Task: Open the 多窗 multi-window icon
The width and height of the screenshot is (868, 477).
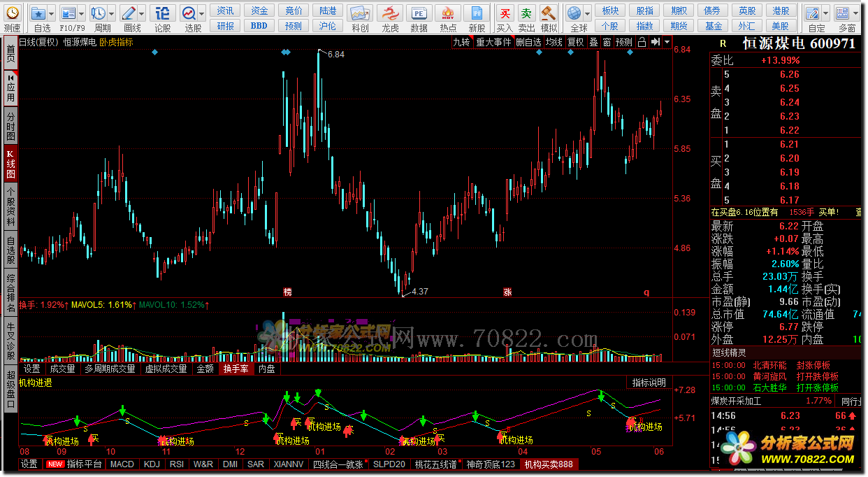Action: [842, 13]
